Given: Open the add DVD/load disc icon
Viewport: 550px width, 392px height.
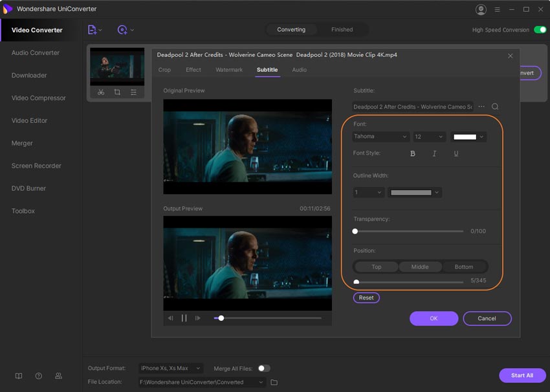Looking at the screenshot, I should pos(122,30).
